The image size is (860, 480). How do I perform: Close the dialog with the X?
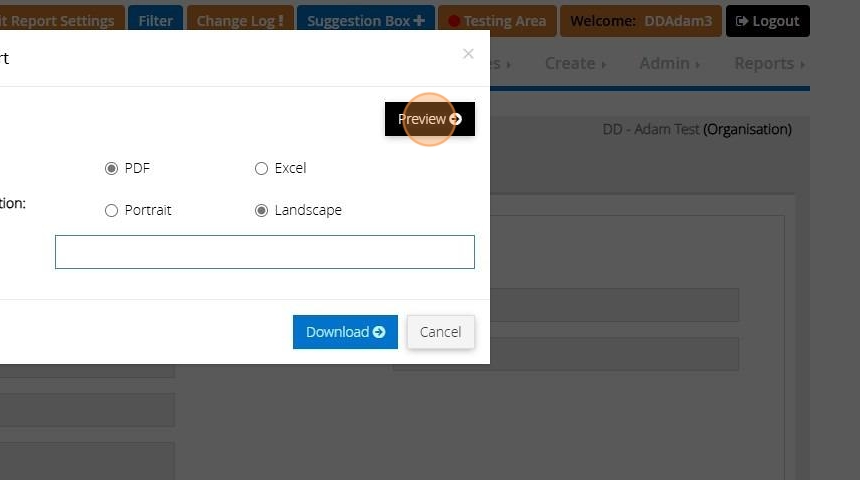click(x=468, y=53)
